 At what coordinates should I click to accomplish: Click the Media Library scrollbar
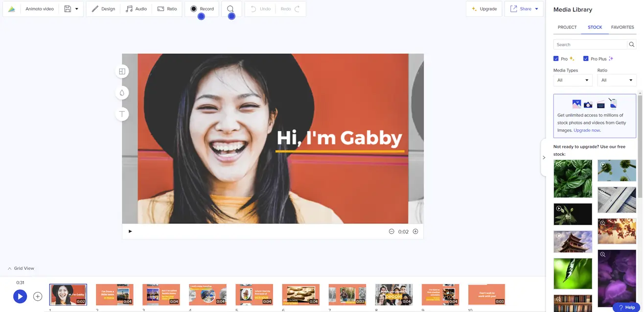click(640, 147)
